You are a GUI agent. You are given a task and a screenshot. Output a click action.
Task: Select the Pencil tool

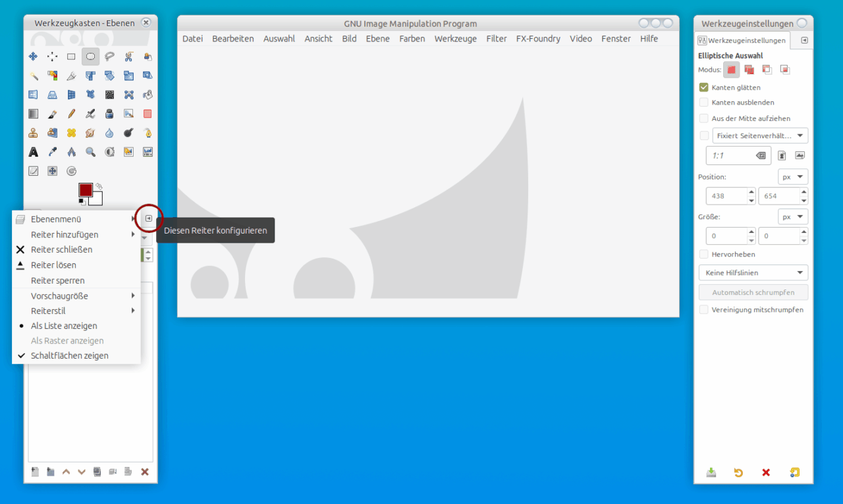point(72,114)
